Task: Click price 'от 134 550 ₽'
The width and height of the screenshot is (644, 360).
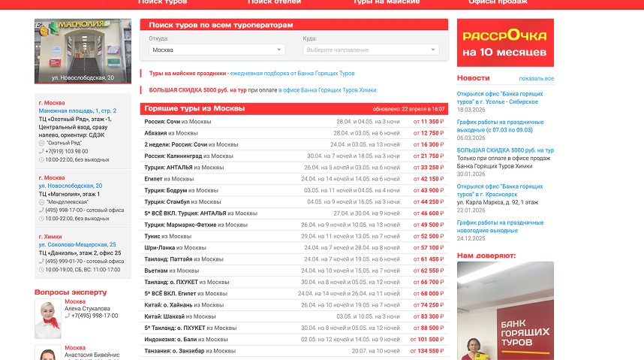Action: (427, 352)
